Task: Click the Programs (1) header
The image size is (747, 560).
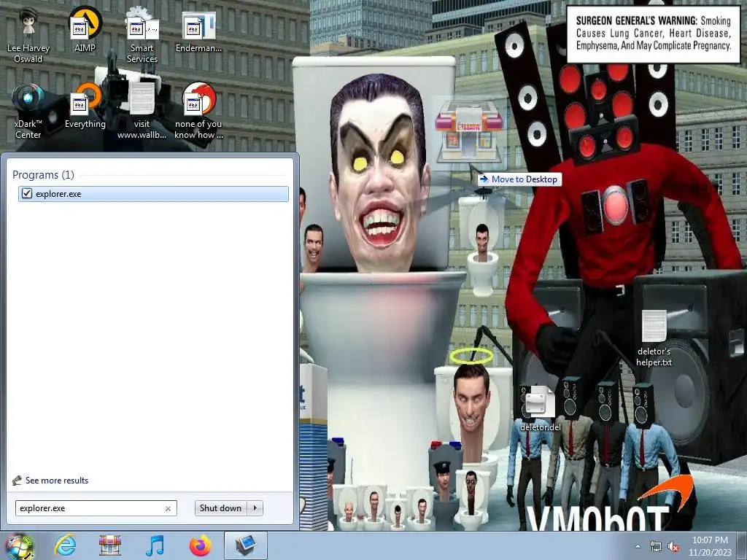Action: click(43, 175)
